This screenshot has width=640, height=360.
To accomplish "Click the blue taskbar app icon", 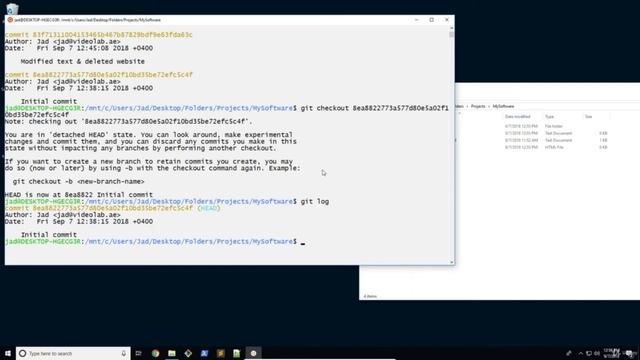I will pyautogui.click(x=204, y=353).
